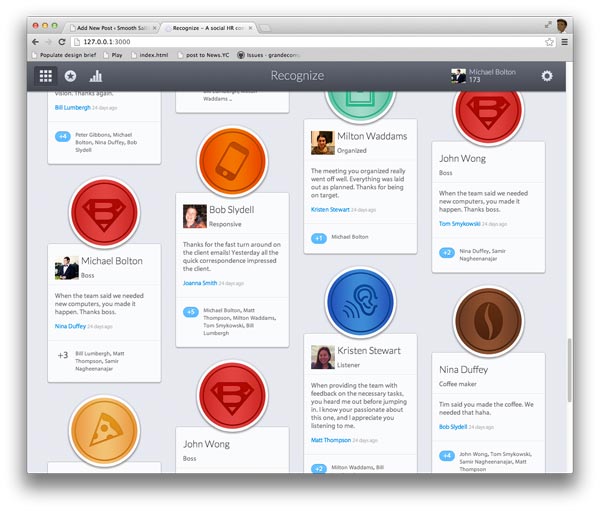Click the Michael Bolton card name
Image resolution: width=600 pixels, height=511 pixels.
pyautogui.click(x=112, y=261)
